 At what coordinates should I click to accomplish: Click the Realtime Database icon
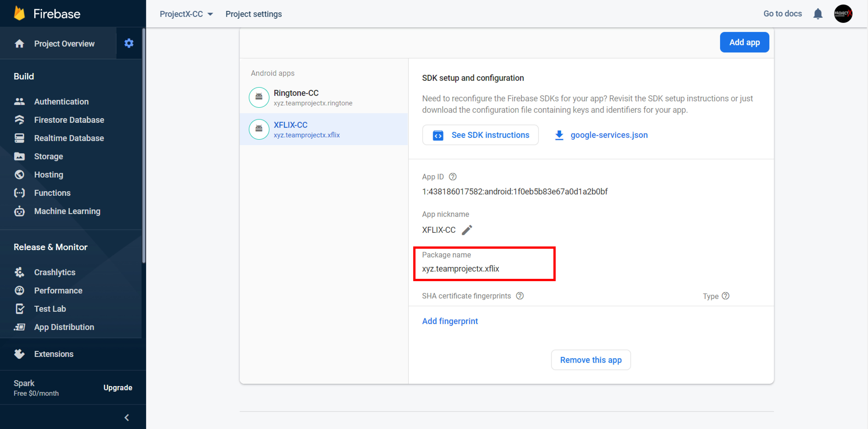[19, 138]
